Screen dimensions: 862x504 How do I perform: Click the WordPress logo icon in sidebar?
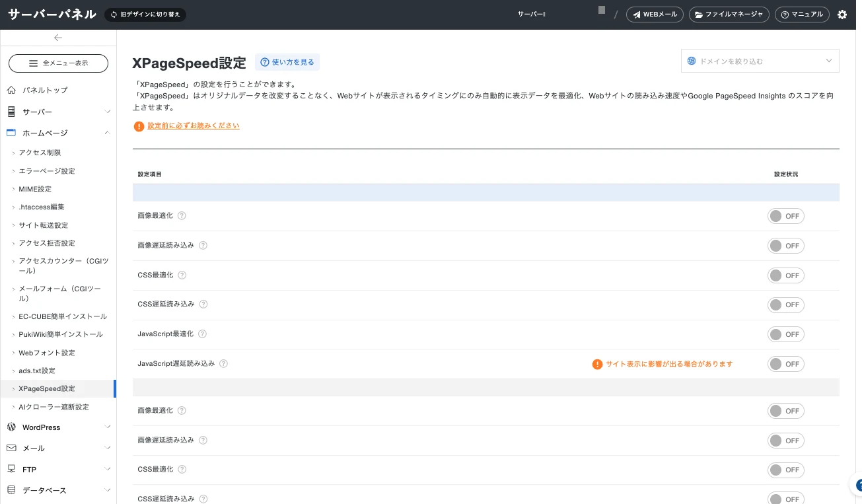click(x=11, y=427)
